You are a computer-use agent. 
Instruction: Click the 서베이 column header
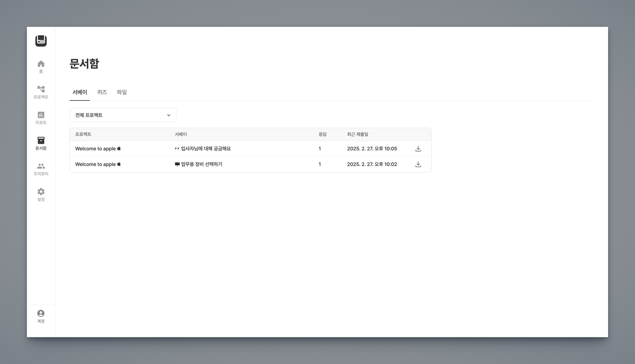(181, 134)
